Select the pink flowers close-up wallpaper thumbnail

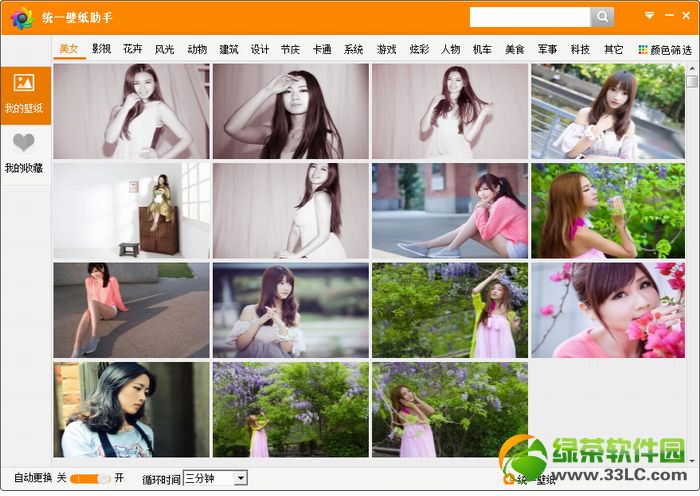point(608,310)
